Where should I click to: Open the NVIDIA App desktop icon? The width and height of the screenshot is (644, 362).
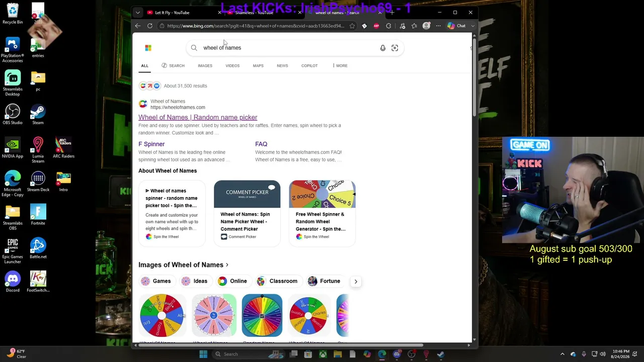13,148
